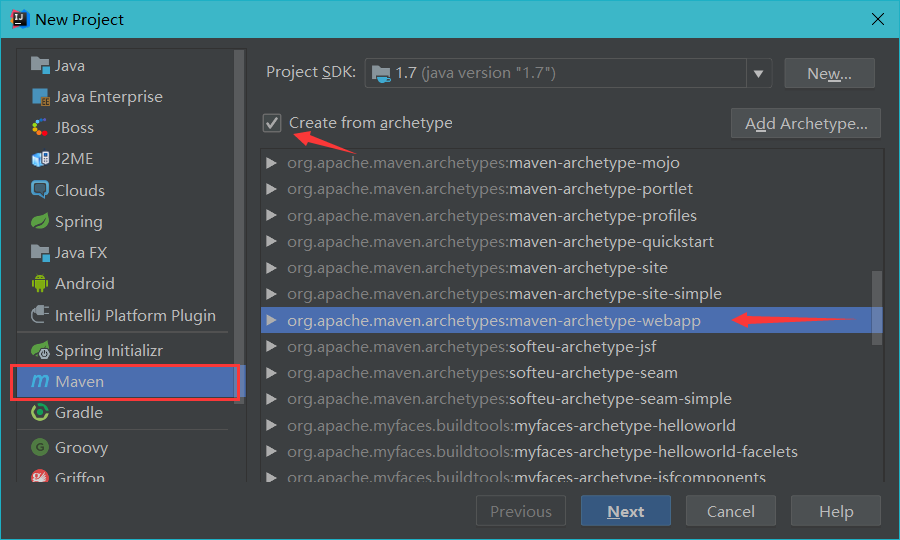The image size is (900, 540).
Task: Click the Maven m icon
Action: click(40, 380)
